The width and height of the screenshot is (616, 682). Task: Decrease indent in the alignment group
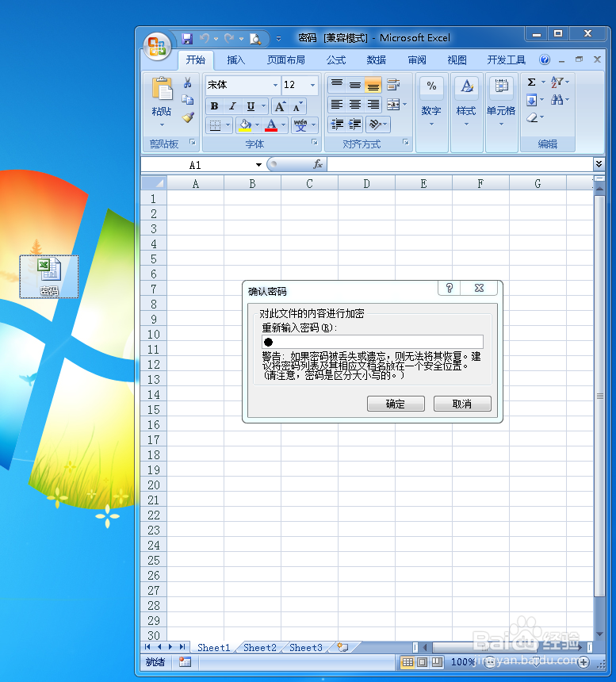click(x=337, y=125)
